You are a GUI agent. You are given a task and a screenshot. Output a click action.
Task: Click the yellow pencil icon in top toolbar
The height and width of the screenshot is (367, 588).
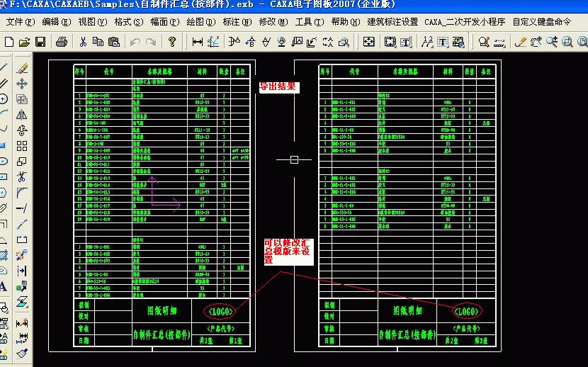coord(520,42)
